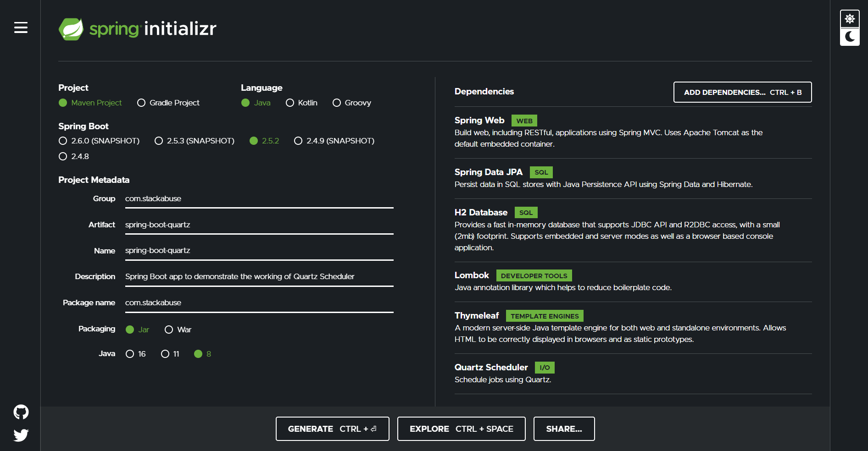Open the Twitter link icon
Screen dimensions: 868x451
[x=21, y=435]
